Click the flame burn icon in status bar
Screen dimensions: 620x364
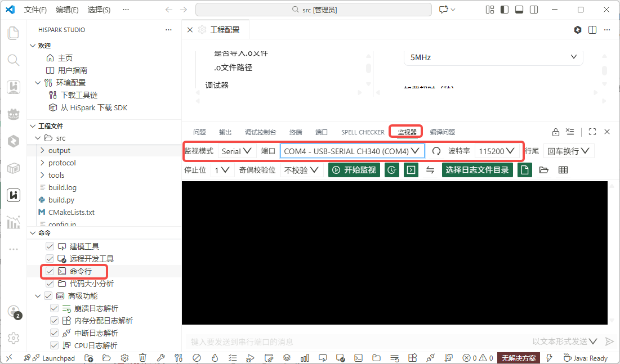pos(215,358)
